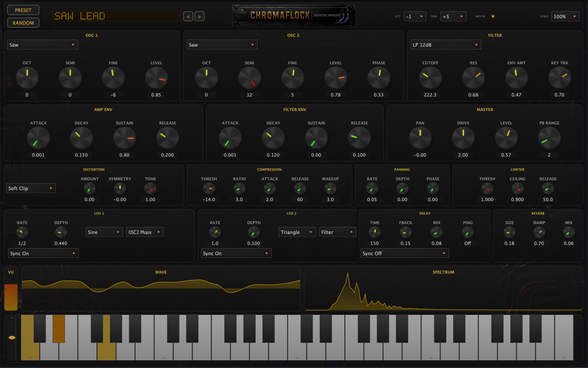This screenshot has width=588, height=368.
Task: Open LFO 2 Sync On dropdown
Action: 236,253
